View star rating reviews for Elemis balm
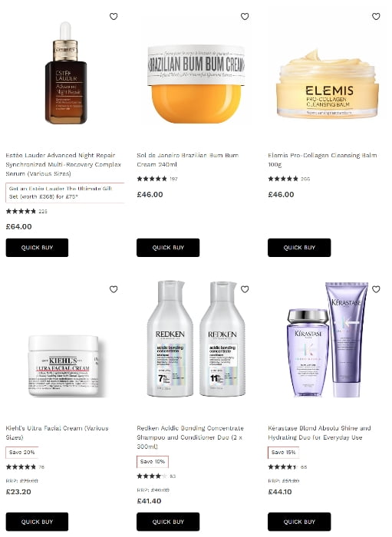The width and height of the screenshot is (392, 537). point(288,179)
